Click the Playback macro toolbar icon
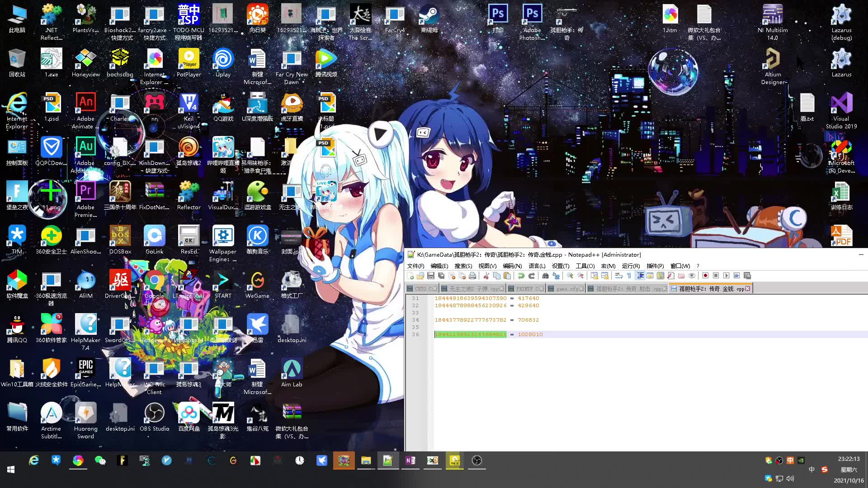The width and height of the screenshot is (868, 488). [726, 276]
